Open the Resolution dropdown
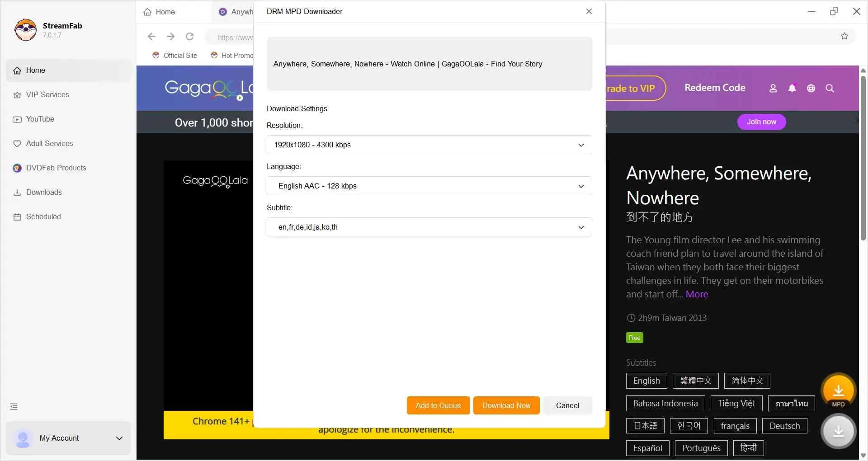 coord(429,145)
